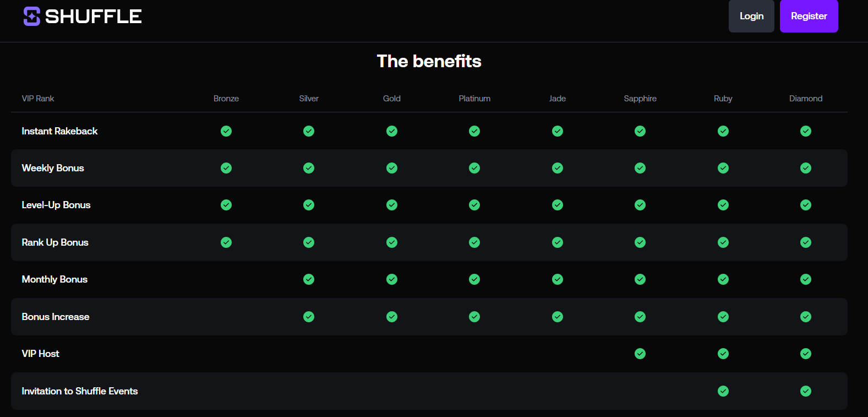Click Monthly Bonus checkmark under Silver
This screenshot has width=868, height=417.
(x=309, y=279)
